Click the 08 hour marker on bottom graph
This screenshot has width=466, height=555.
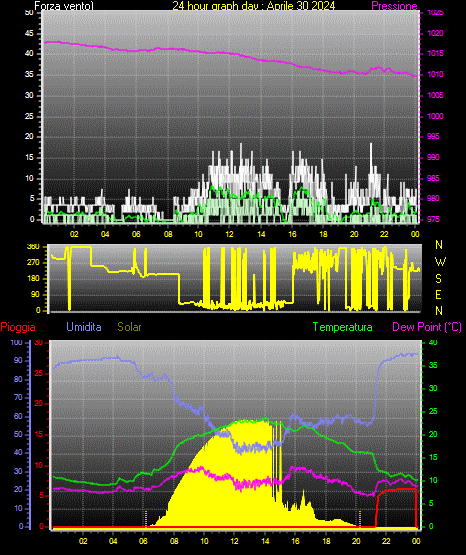tap(174, 541)
